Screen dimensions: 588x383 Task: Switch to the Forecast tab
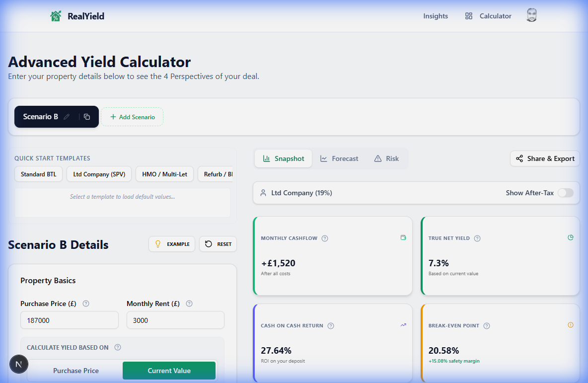pos(339,158)
